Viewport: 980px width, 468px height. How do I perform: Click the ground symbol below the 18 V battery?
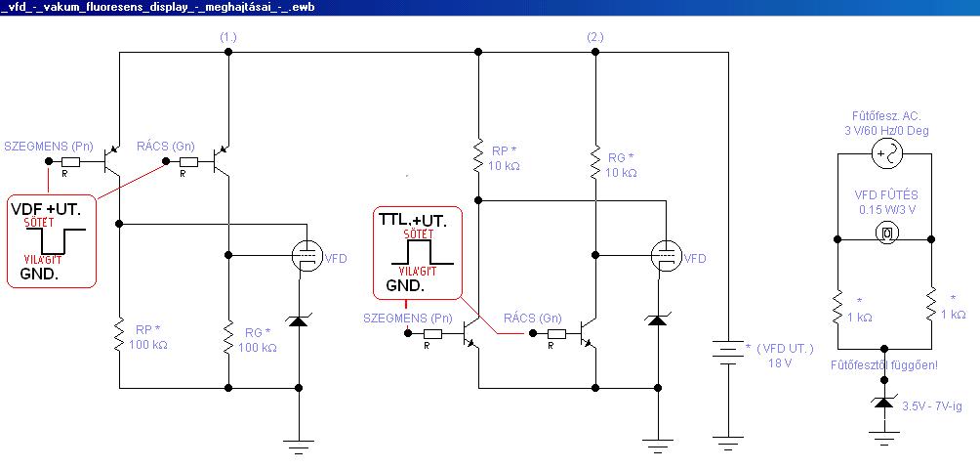tap(729, 443)
